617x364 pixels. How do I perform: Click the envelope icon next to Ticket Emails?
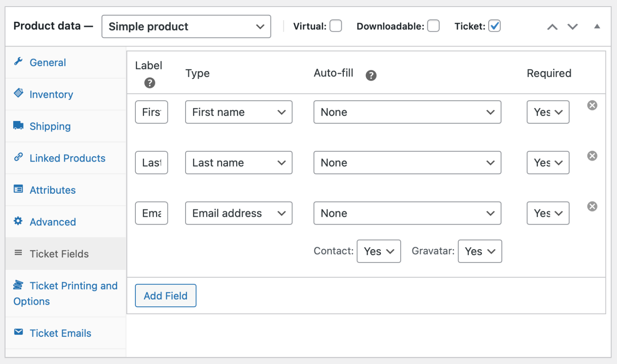point(18,332)
